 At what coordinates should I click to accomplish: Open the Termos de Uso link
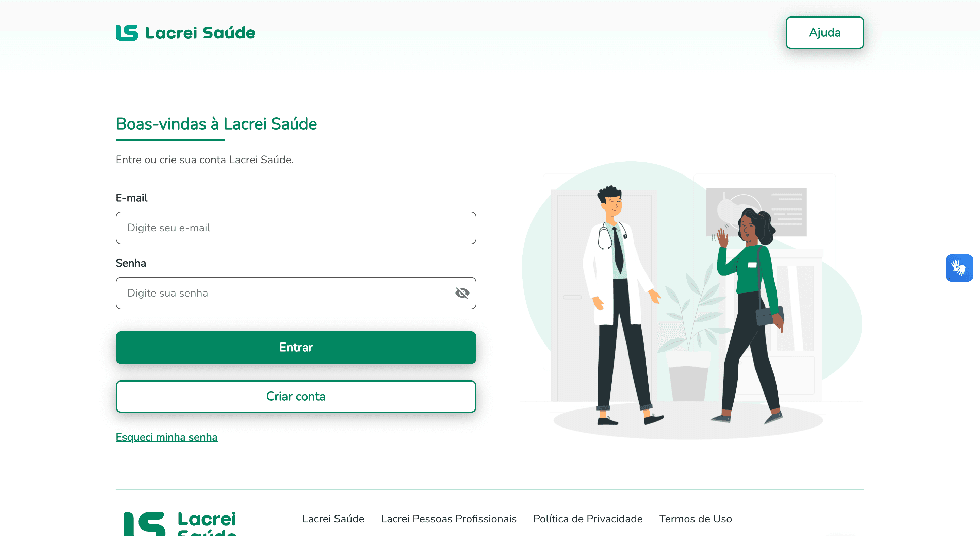(696, 519)
